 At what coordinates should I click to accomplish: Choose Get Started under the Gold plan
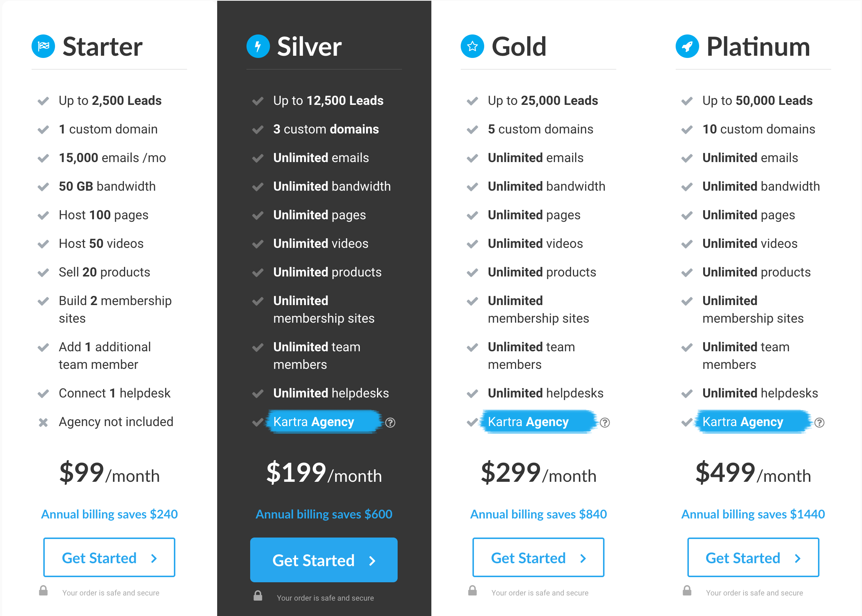click(538, 558)
